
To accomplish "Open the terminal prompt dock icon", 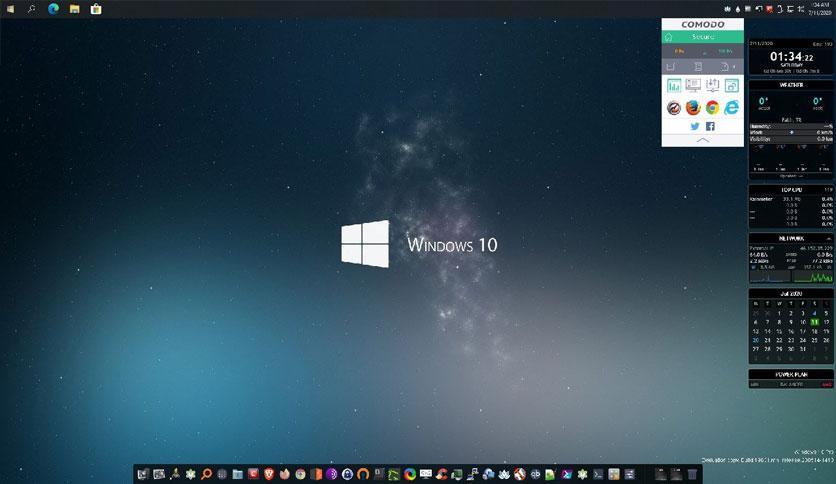I will coord(598,474).
